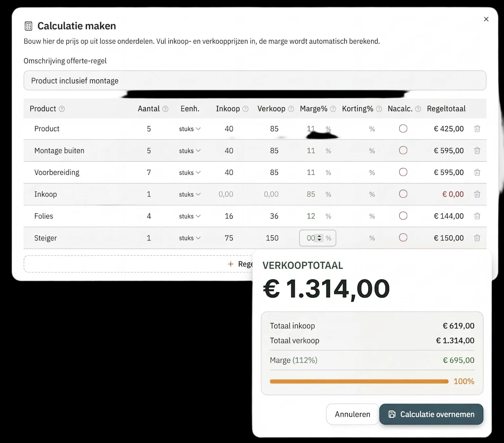Viewport: 504px width, 443px height.
Task: Enable Nacalc. for the Steiger row
Action: click(403, 238)
